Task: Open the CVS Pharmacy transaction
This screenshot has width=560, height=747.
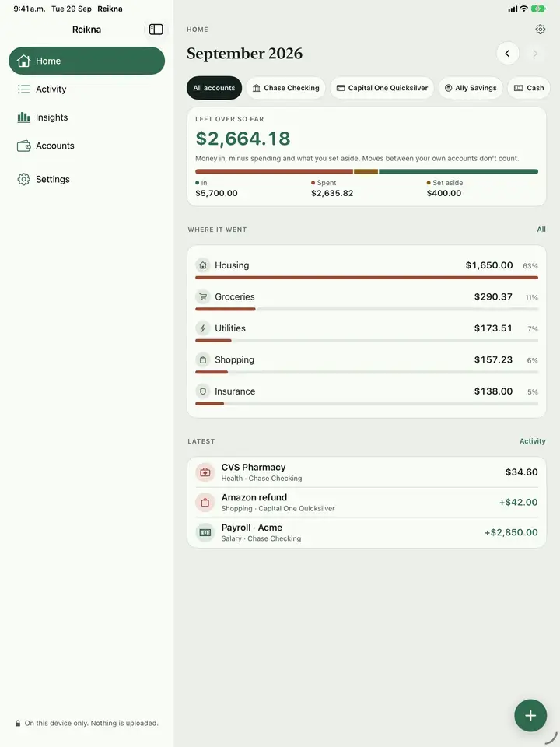Action: pyautogui.click(x=366, y=472)
